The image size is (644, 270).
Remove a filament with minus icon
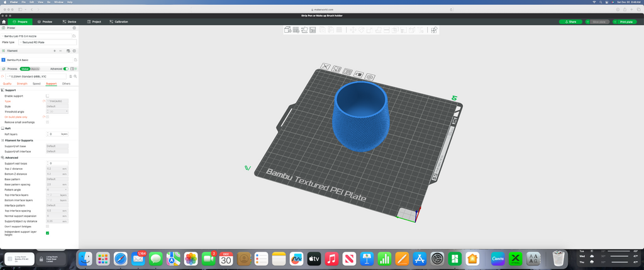pos(60,51)
